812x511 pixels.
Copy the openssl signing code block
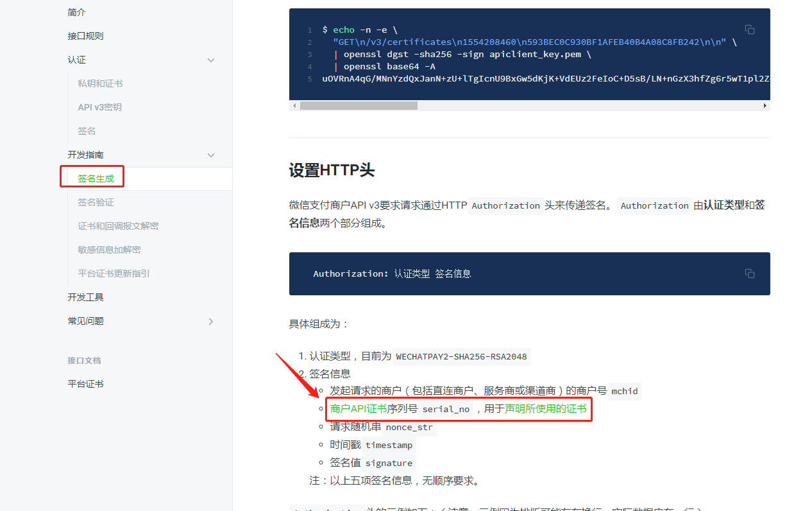749,30
